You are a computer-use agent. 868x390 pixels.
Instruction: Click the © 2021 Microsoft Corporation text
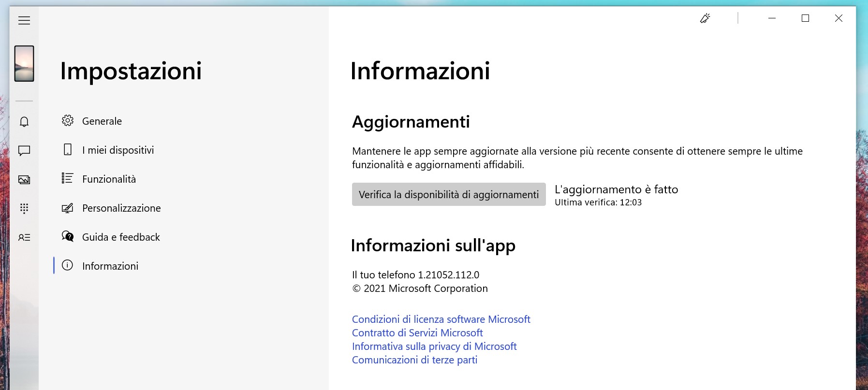(x=420, y=289)
